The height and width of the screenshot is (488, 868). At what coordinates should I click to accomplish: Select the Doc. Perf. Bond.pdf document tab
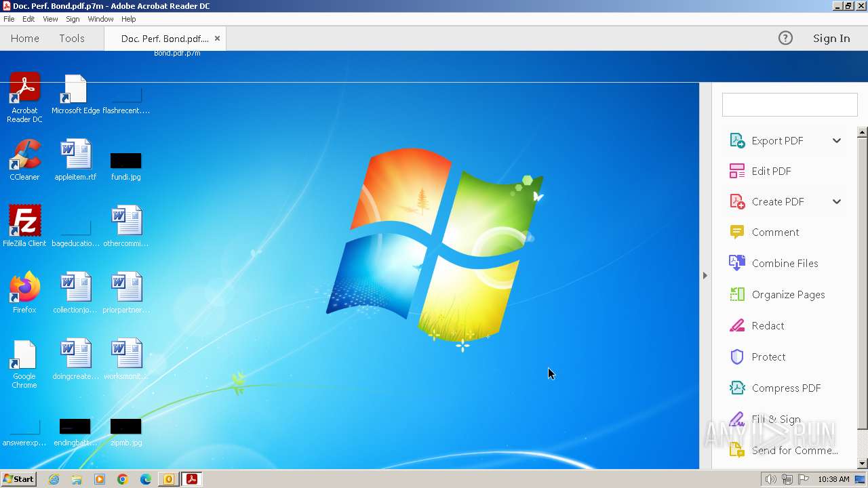coord(165,39)
